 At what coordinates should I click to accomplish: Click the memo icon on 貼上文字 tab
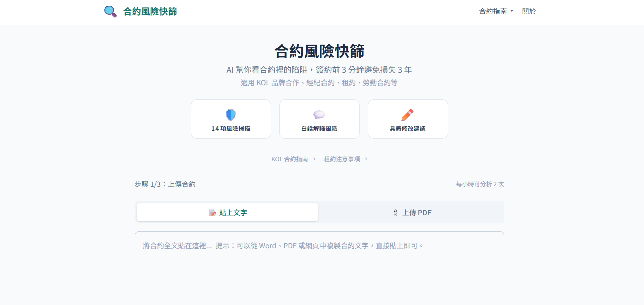[212, 213]
